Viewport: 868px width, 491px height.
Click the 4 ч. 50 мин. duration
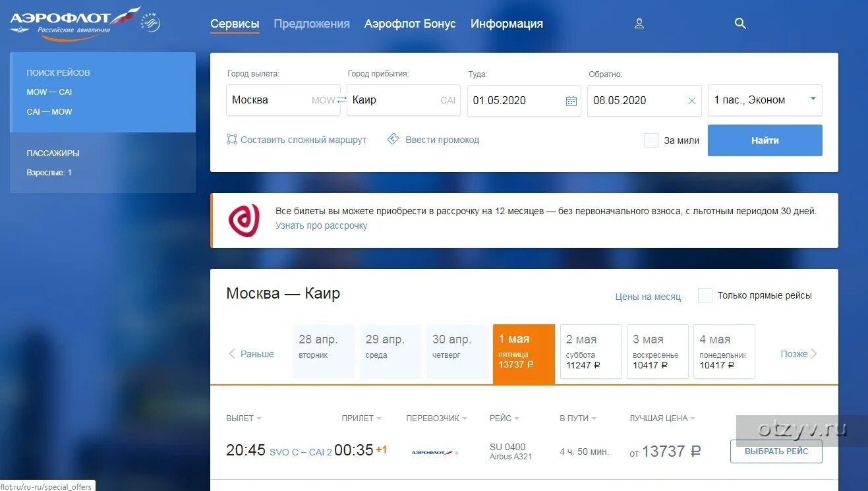pyautogui.click(x=585, y=452)
